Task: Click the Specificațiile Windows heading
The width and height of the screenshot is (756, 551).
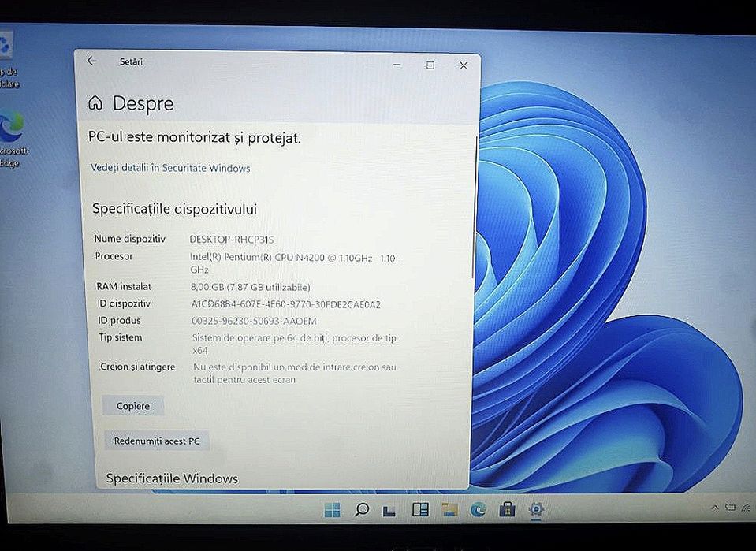Action: [172, 478]
